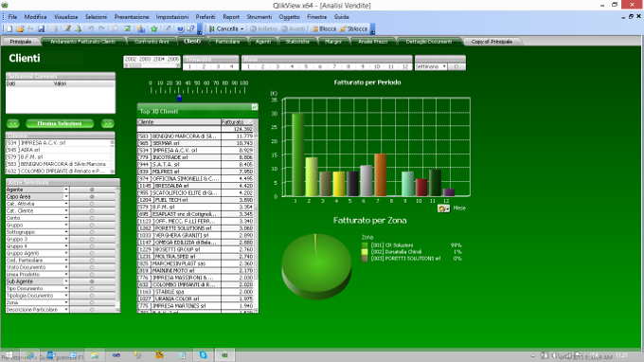Toggle the Capo Area selection indicator
Screen dimensions: 644x362
click(x=92, y=197)
